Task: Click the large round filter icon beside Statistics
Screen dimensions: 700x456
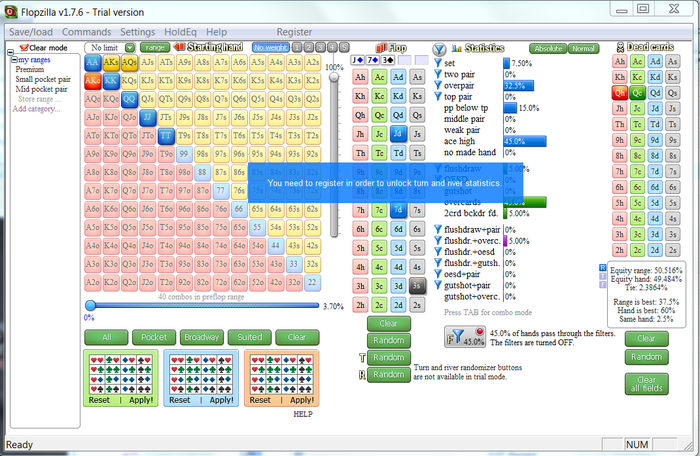Action: click(x=439, y=49)
